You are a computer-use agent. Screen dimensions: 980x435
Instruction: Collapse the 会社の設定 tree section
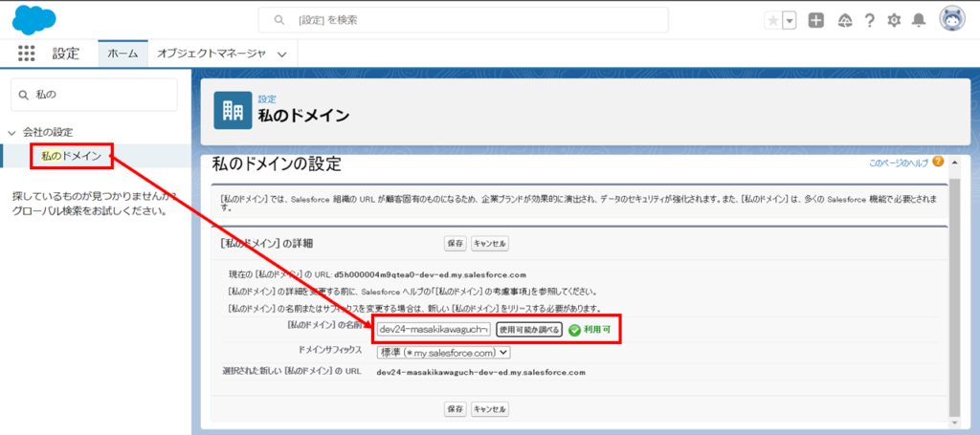point(11,132)
